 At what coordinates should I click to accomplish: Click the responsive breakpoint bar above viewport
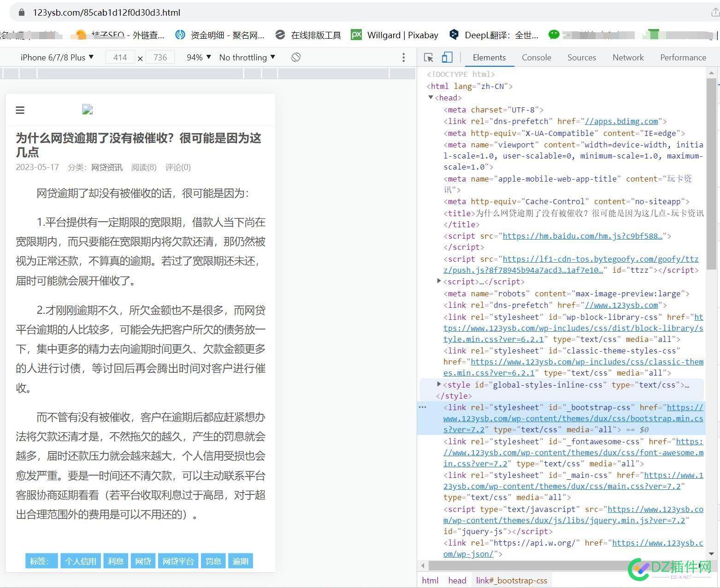[207, 73]
